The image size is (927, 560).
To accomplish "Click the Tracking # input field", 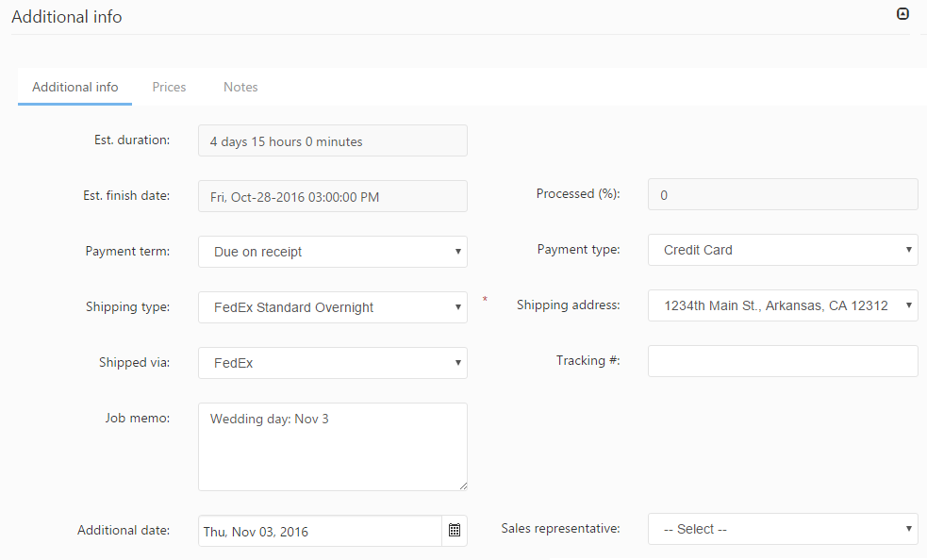I will click(782, 361).
